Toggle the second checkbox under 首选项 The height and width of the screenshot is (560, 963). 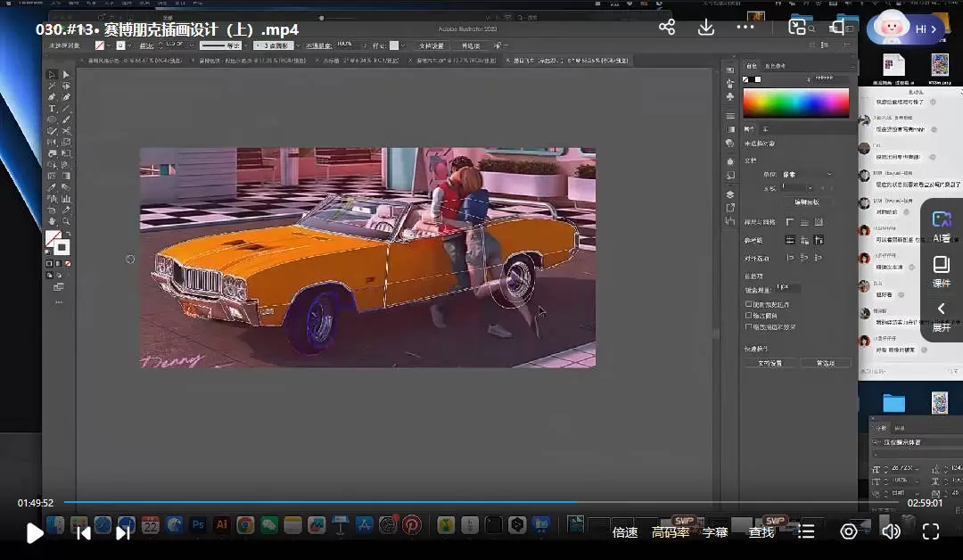coord(749,315)
